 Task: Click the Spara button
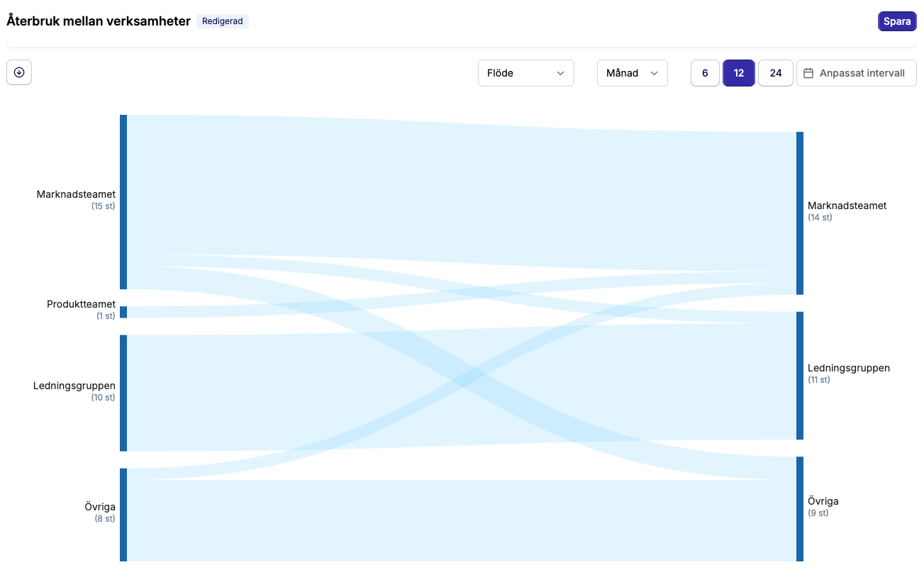[x=896, y=21]
